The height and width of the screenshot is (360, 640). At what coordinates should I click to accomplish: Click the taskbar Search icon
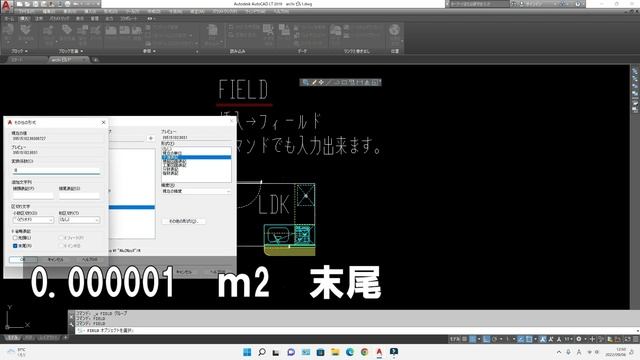pyautogui.click(x=262, y=352)
